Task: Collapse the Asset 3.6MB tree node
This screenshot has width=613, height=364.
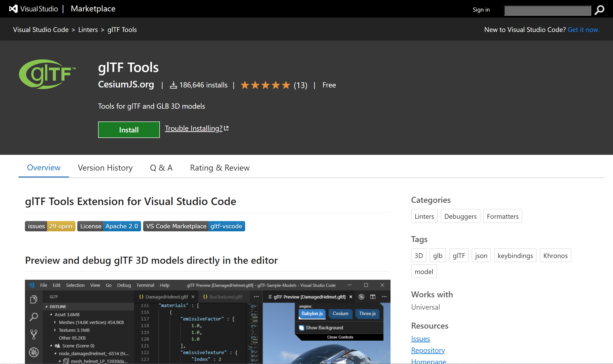Action: point(51,314)
